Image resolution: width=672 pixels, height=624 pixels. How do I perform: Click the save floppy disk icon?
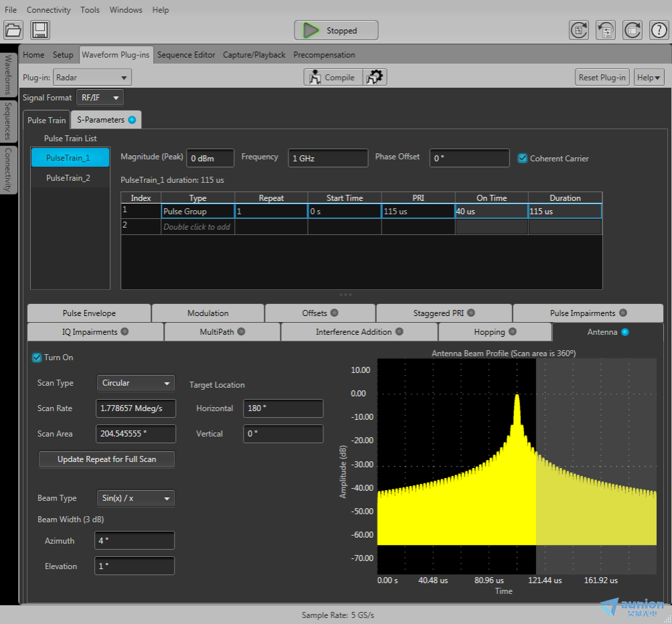click(39, 30)
